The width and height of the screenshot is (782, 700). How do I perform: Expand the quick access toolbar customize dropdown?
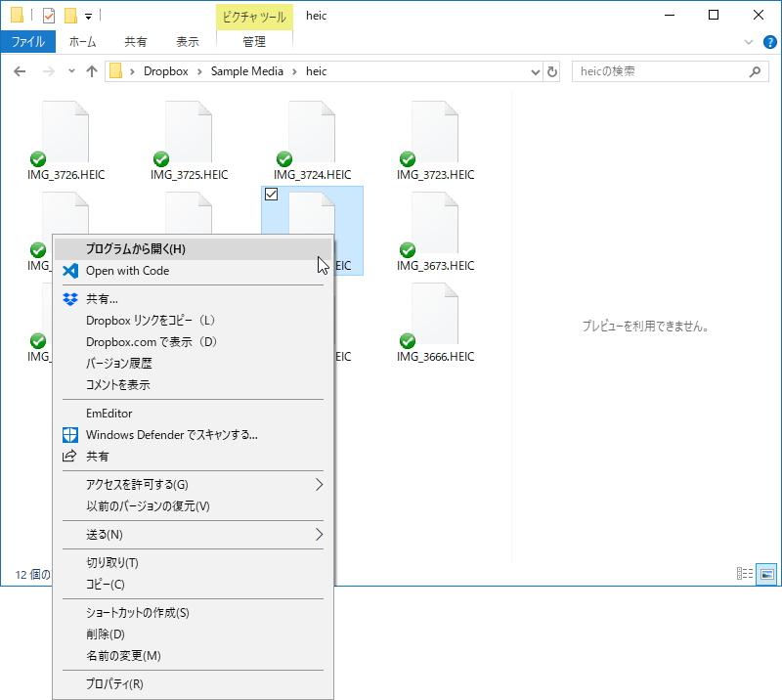click(x=87, y=15)
